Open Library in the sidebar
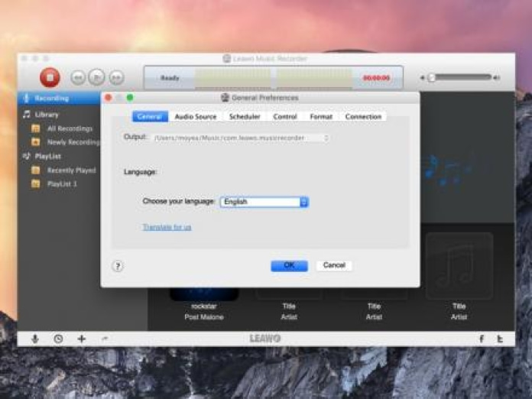 (47, 115)
